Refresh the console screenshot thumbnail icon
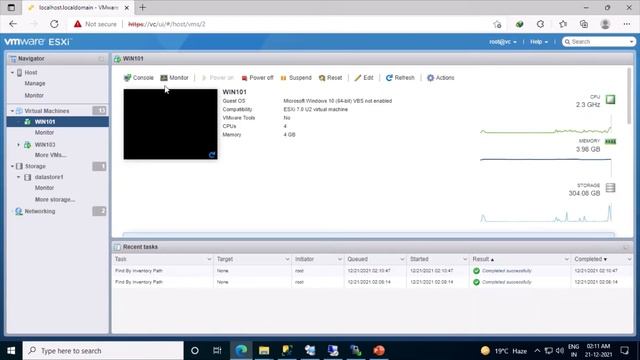Viewport: 640px width, 360px height. 212,154
